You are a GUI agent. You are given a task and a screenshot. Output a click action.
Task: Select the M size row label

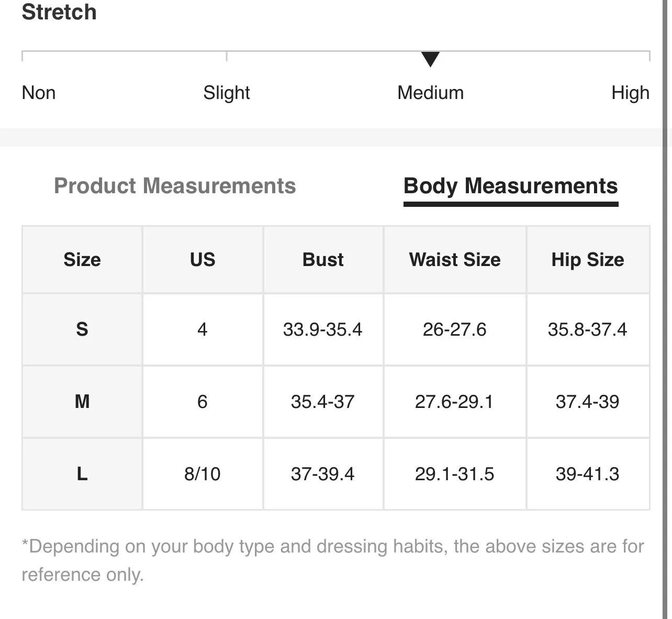click(82, 402)
